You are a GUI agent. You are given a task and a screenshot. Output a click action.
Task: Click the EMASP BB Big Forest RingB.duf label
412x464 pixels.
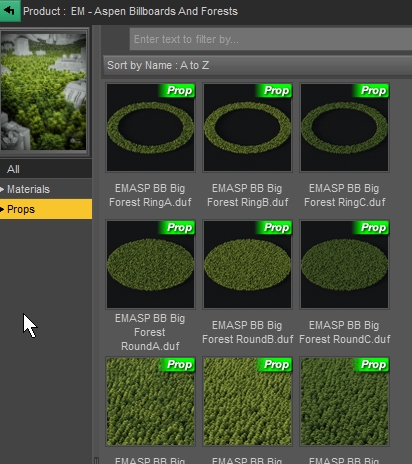(247, 195)
